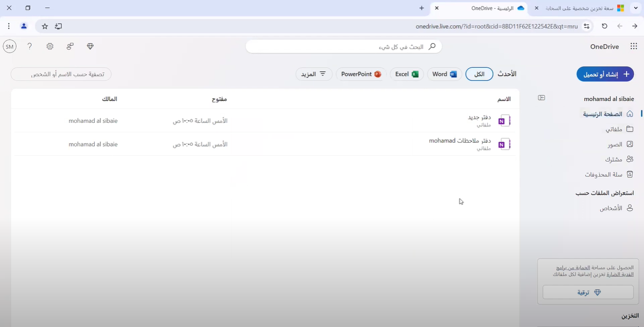Filter recent files by PowerPoint
This screenshot has width=644, height=327.
click(361, 74)
